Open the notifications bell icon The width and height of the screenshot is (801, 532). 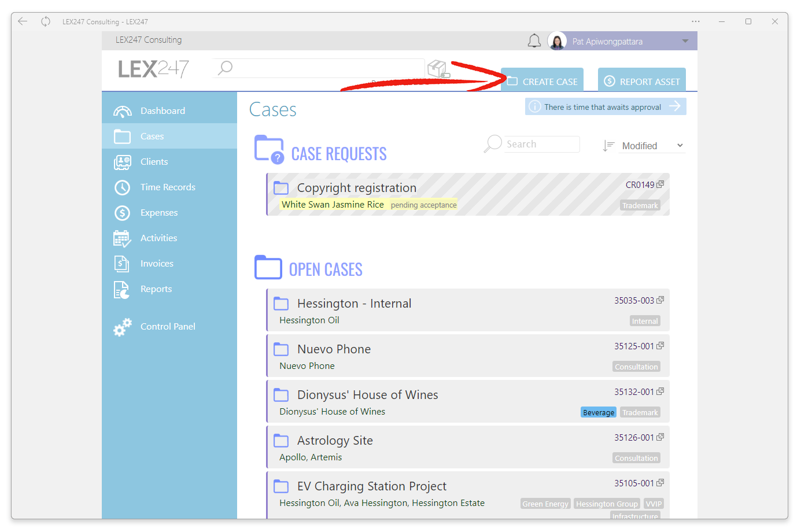534,41
